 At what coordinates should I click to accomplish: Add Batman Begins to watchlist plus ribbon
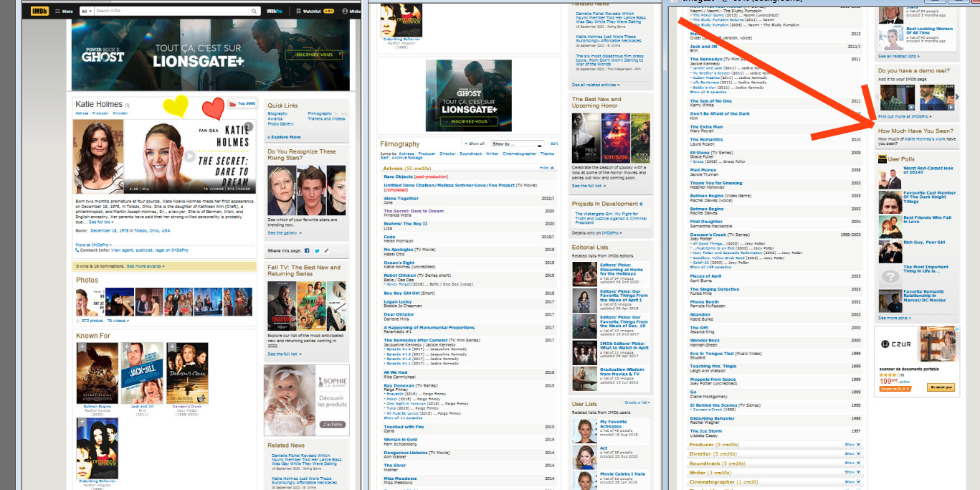(81, 347)
